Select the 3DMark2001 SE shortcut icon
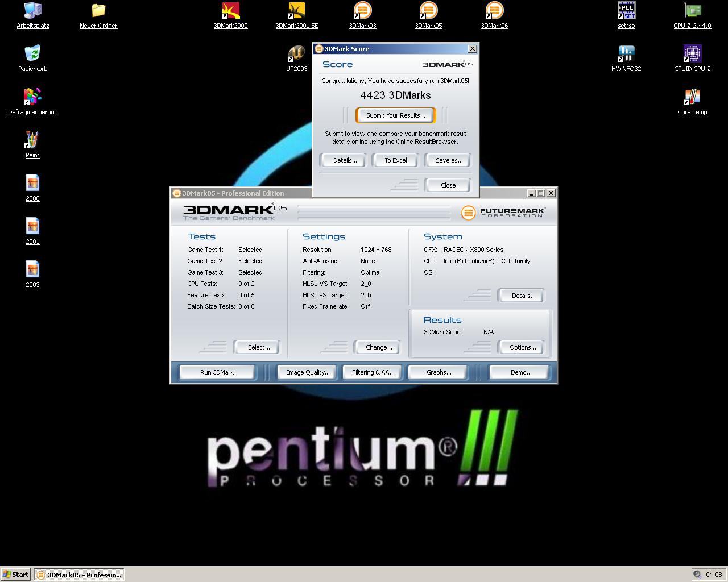Viewport: 728px width, 582px height. pos(296,15)
